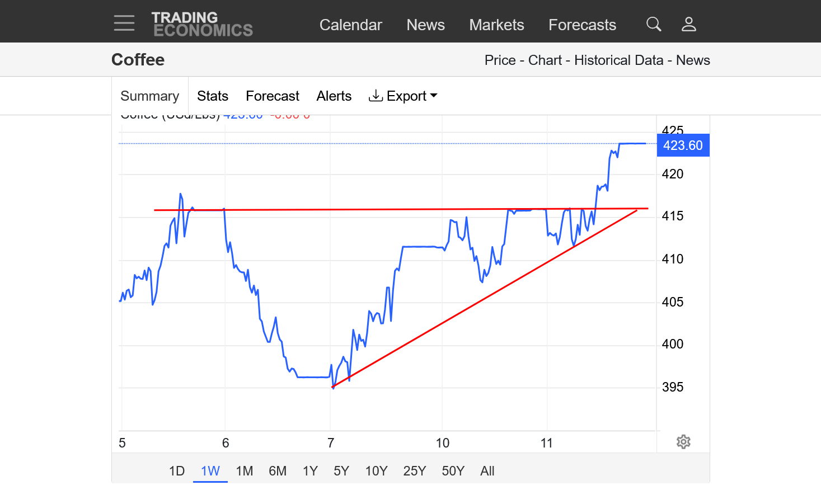
Task: Go to the News section
Action: click(425, 25)
